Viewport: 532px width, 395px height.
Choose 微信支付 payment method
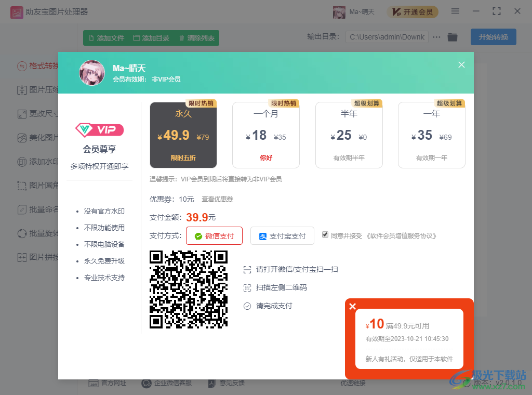click(x=214, y=236)
